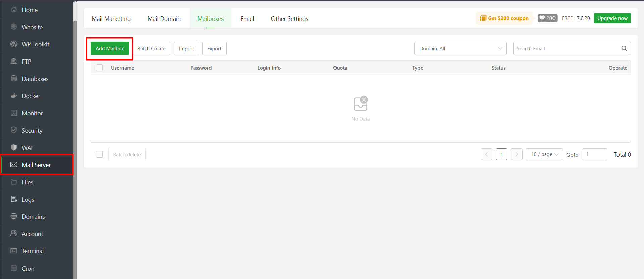This screenshot has height=279, width=644.
Task: Open the 10 / page size dropdown
Action: pos(544,154)
